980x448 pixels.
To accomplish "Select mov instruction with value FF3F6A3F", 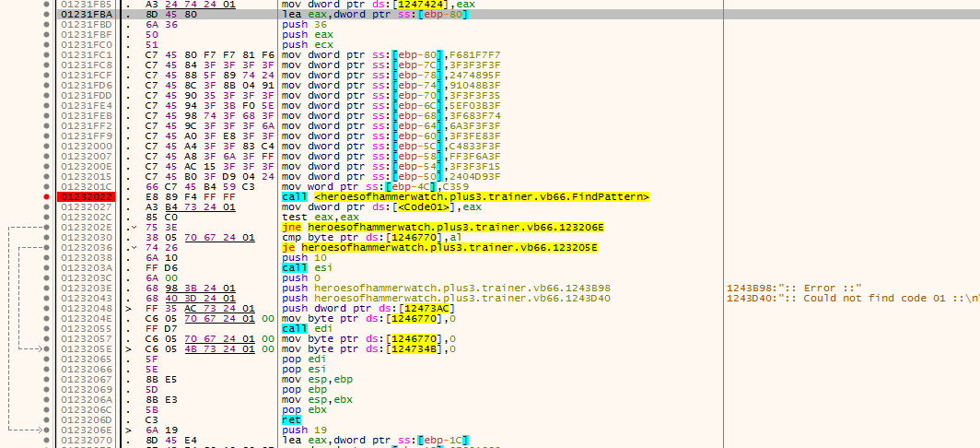I will click(x=391, y=156).
